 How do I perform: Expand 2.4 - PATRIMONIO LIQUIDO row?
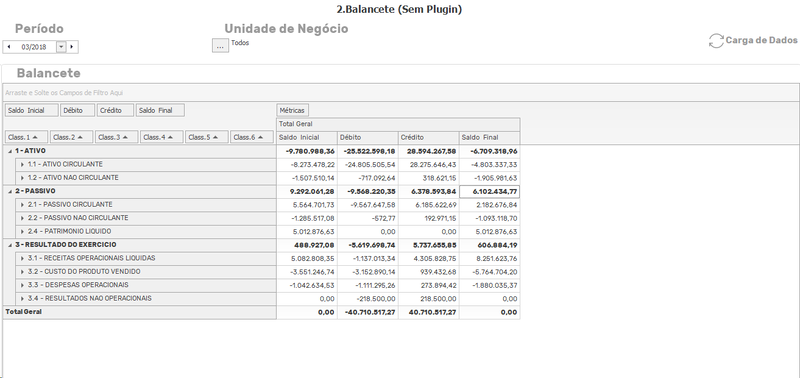[x=22, y=232]
